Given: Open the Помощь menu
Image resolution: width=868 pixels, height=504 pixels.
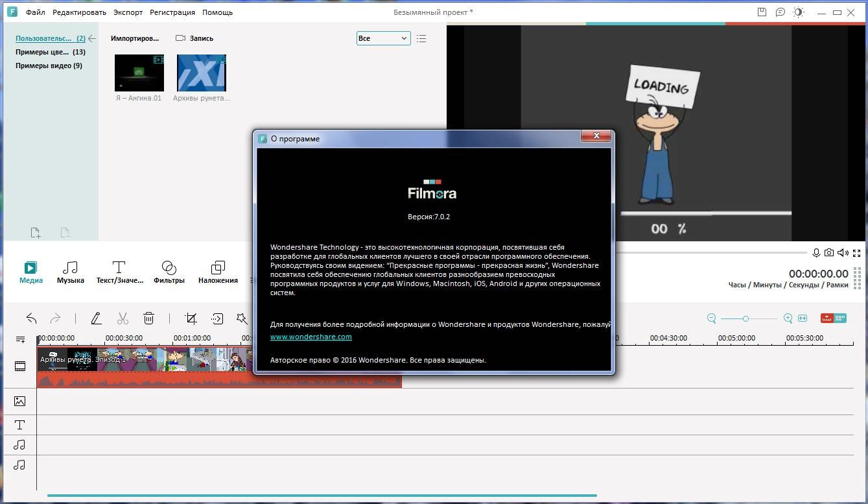Looking at the screenshot, I should (218, 12).
